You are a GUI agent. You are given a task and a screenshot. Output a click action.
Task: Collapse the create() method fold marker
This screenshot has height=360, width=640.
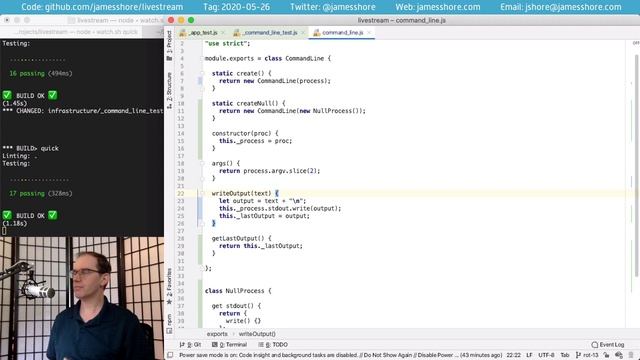(x=202, y=73)
